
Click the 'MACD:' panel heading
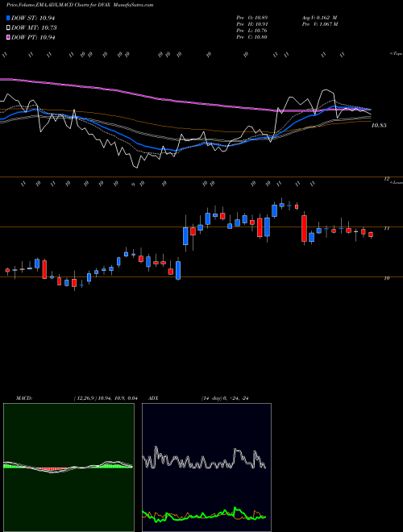pyautogui.click(x=24, y=398)
